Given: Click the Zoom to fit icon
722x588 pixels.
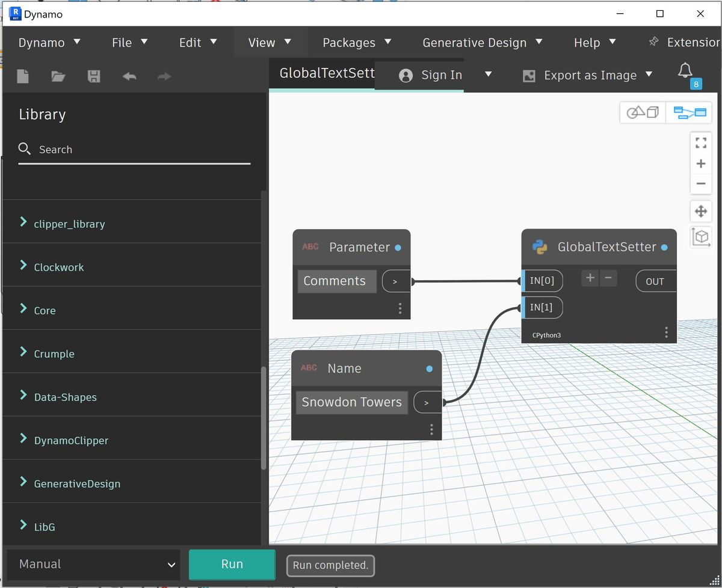Looking at the screenshot, I should click(x=700, y=143).
